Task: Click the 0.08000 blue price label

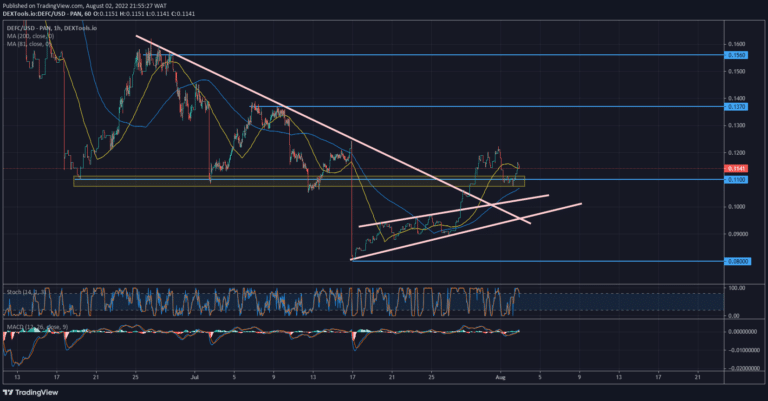Action: [738, 261]
